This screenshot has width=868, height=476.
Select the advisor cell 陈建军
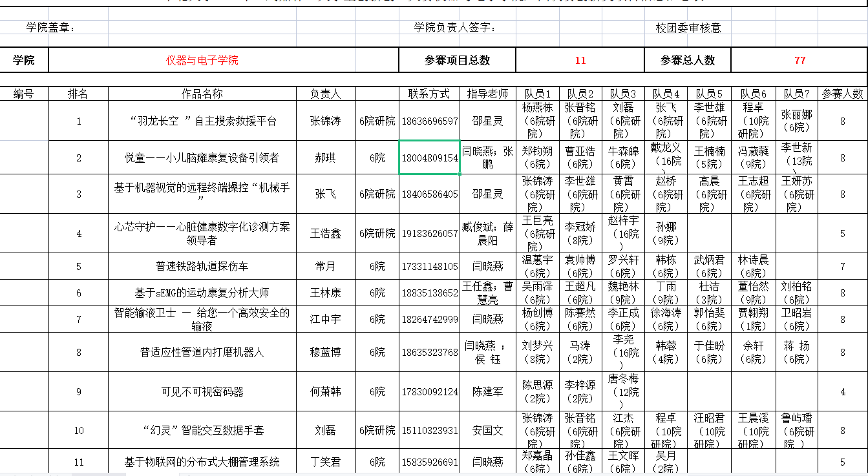(x=487, y=391)
